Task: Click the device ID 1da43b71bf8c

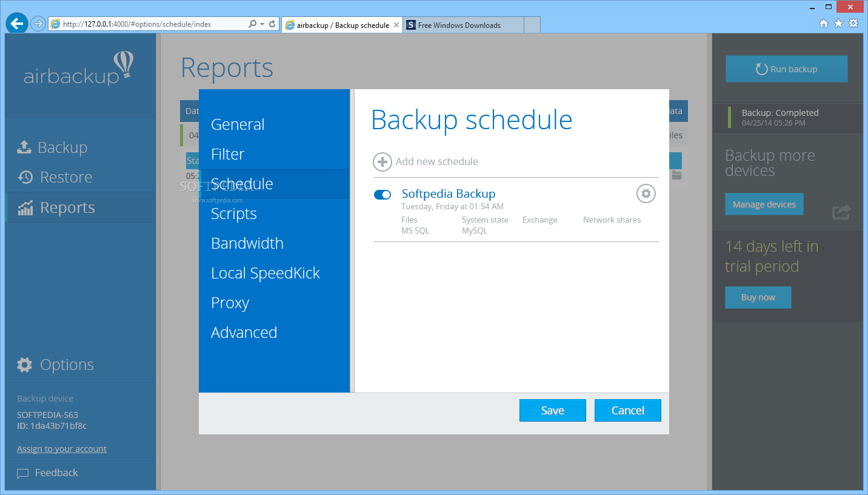Action: click(58, 426)
